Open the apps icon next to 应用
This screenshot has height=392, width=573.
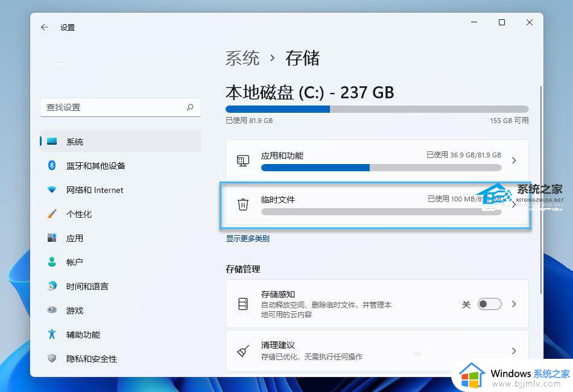click(52, 238)
